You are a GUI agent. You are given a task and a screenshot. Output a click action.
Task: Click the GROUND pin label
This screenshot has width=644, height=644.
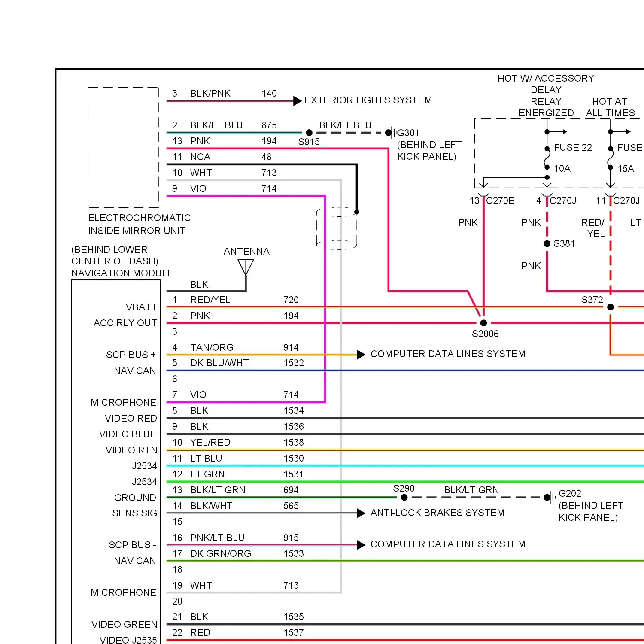tap(135, 498)
